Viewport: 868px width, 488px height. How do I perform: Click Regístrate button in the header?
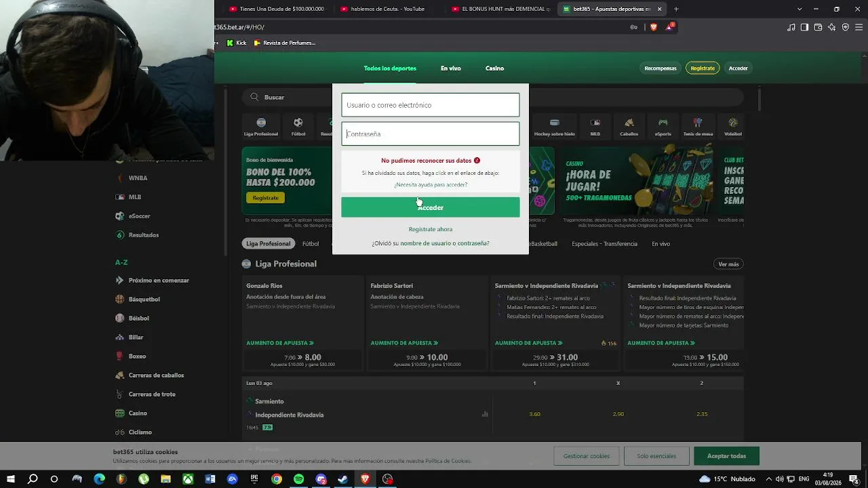(x=703, y=68)
